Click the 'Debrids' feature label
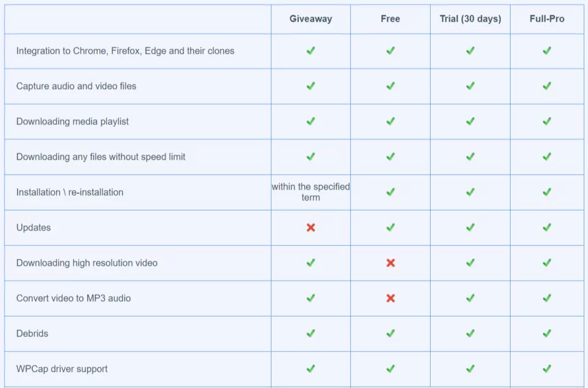588x388 pixels. (x=32, y=333)
